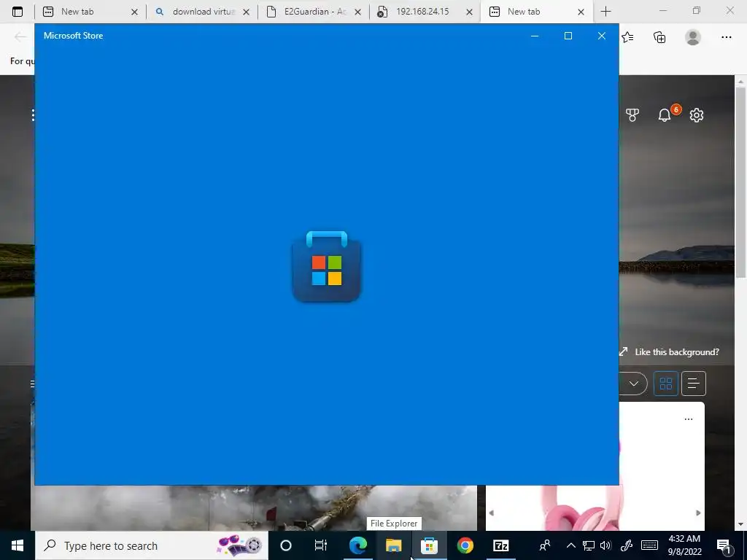Open the news story thumbnail below Store
Image resolution: width=747 pixels, height=560 pixels.
(253, 507)
